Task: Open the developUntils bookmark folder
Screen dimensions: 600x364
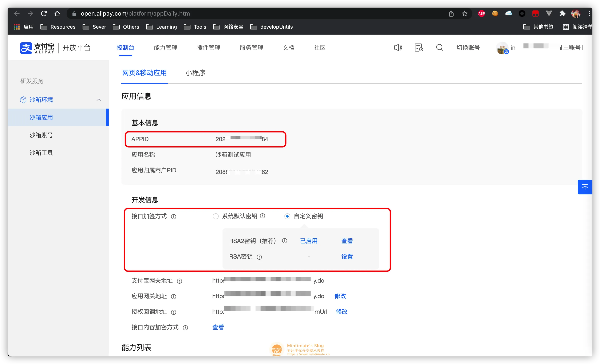Action: (272, 27)
